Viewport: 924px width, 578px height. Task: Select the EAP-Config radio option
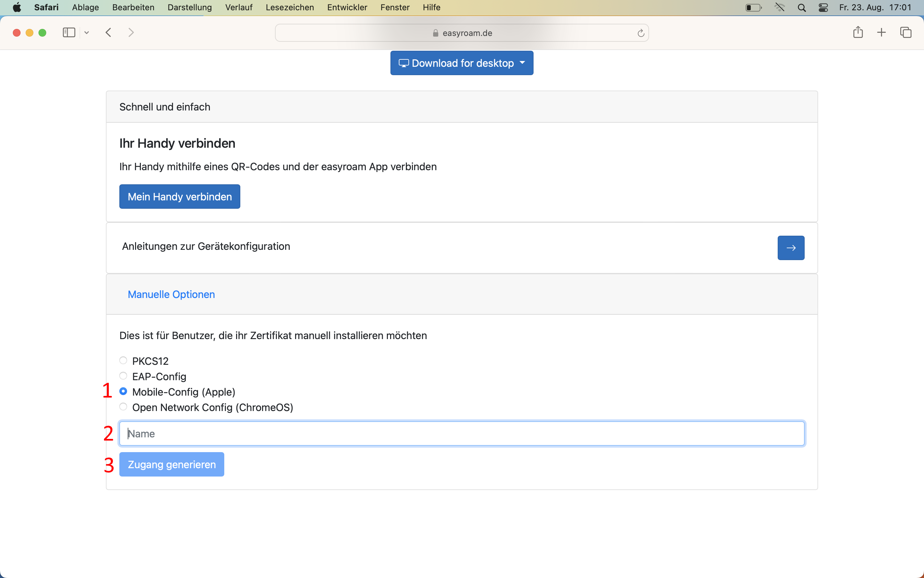coord(123,376)
